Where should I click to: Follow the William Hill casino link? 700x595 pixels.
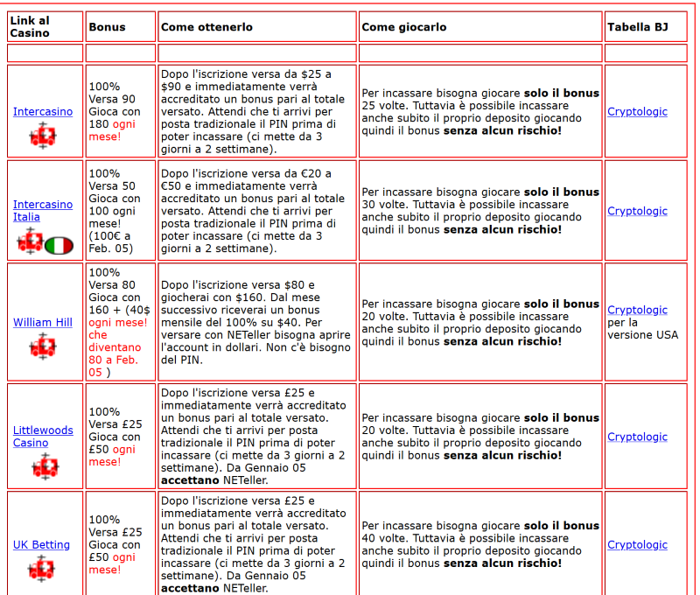click(x=43, y=322)
